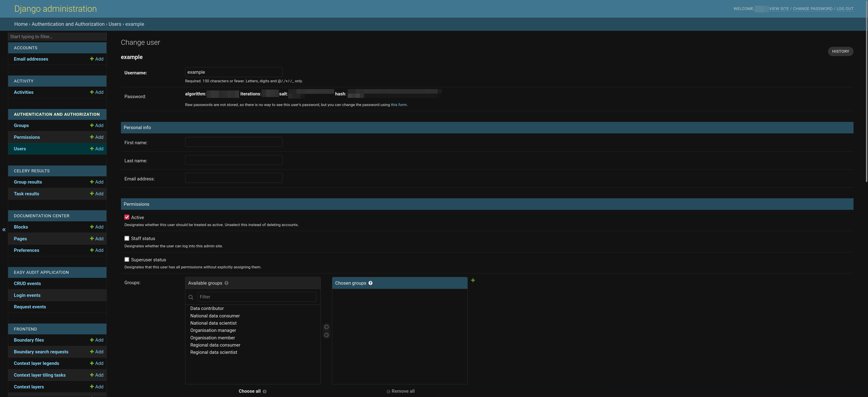Add a new Email address entry
This screenshot has height=397, width=868.
coord(97,59)
